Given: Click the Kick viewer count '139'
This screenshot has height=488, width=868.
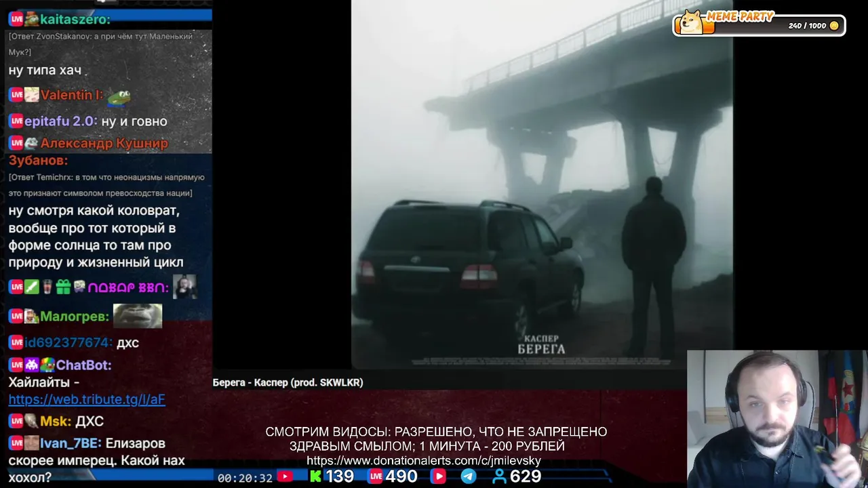Looking at the screenshot, I should tap(339, 476).
